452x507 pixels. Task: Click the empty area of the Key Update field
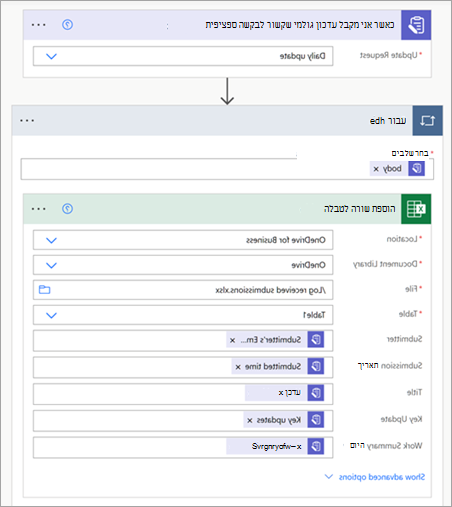(138, 420)
